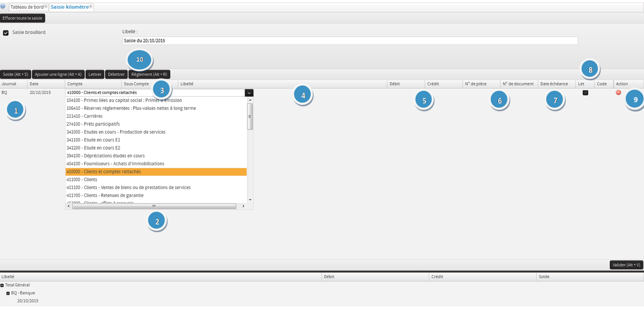Close the Tableau de bord tab
This screenshot has height=310, width=644.
click(x=46, y=6)
